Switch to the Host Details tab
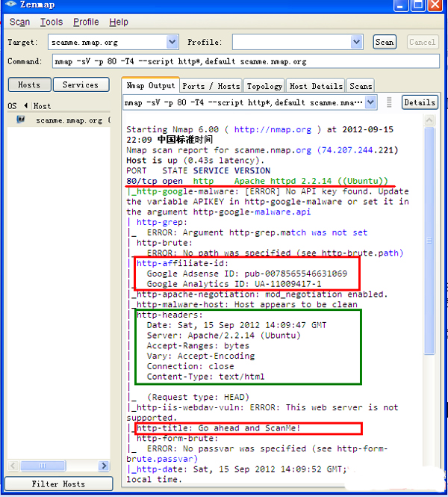The width and height of the screenshot is (448, 497). click(316, 86)
